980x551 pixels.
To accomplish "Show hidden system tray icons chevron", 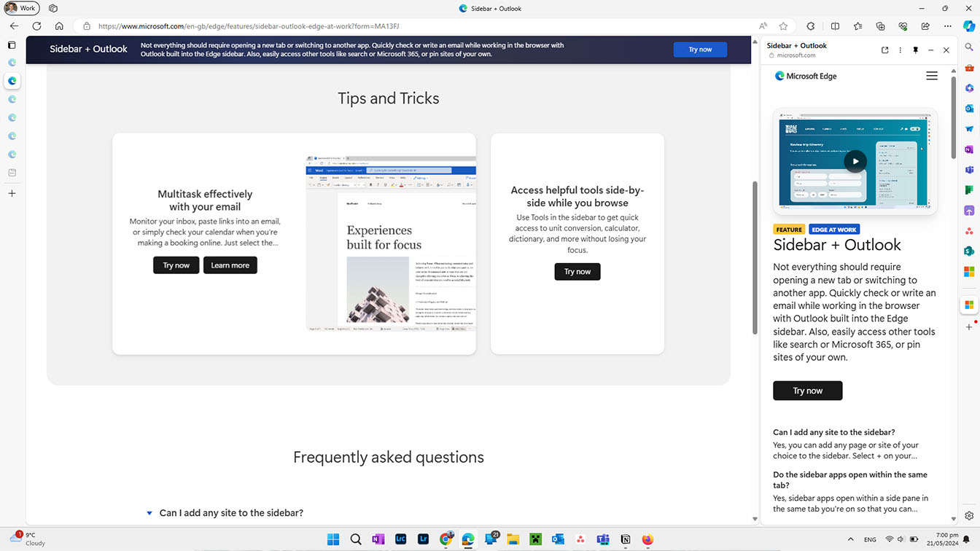I will pos(851,539).
